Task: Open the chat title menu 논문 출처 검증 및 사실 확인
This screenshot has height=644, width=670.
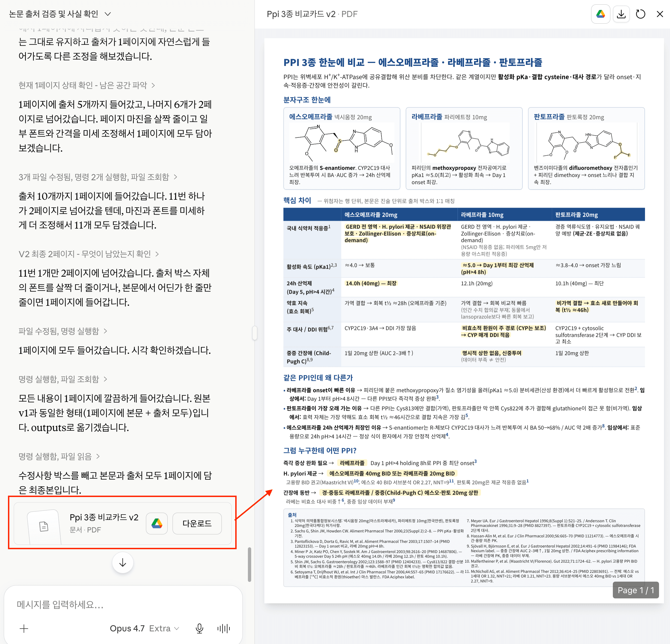Action: point(60,14)
